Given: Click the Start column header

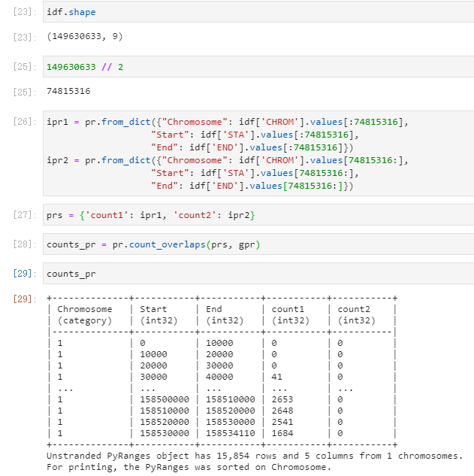Looking at the screenshot, I should (x=153, y=309).
